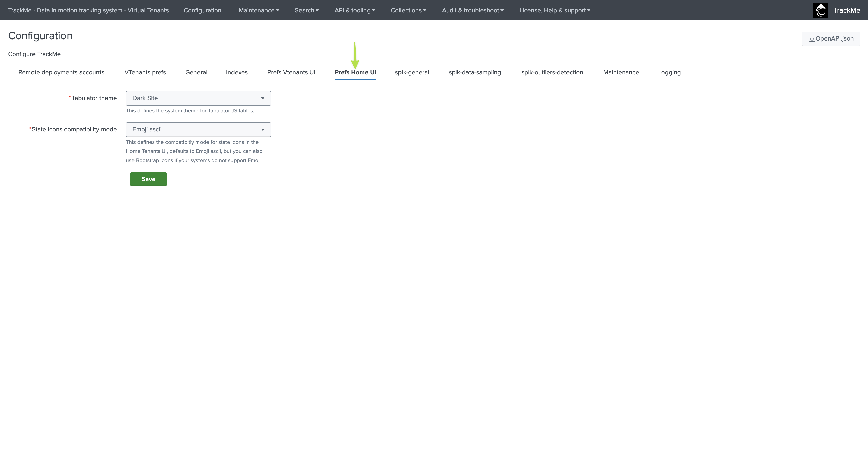Image resolution: width=868 pixels, height=464 pixels.
Task: Switch to the Indexes tab
Action: click(x=237, y=72)
